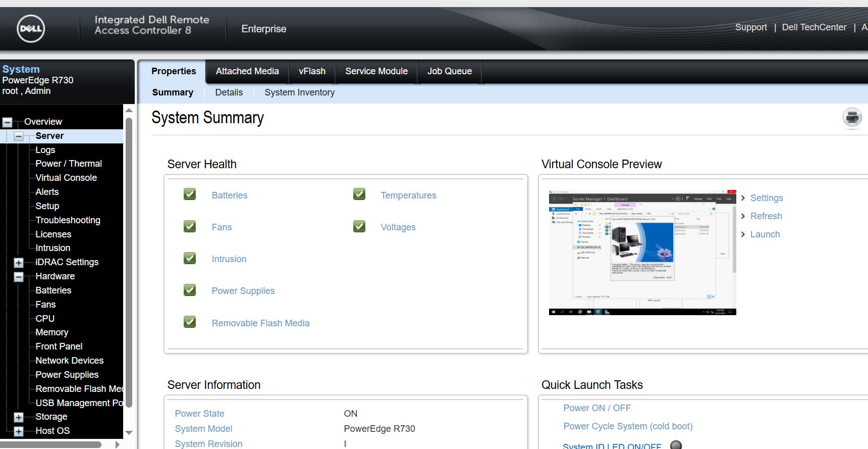Select Alerts in navigation tree
This screenshot has width=868, height=449.
coord(47,192)
